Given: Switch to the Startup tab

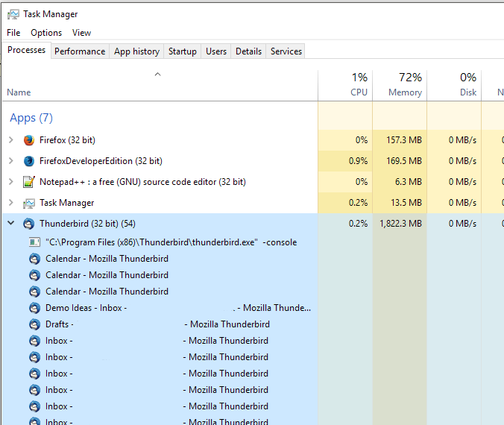Looking at the screenshot, I should coord(182,51).
